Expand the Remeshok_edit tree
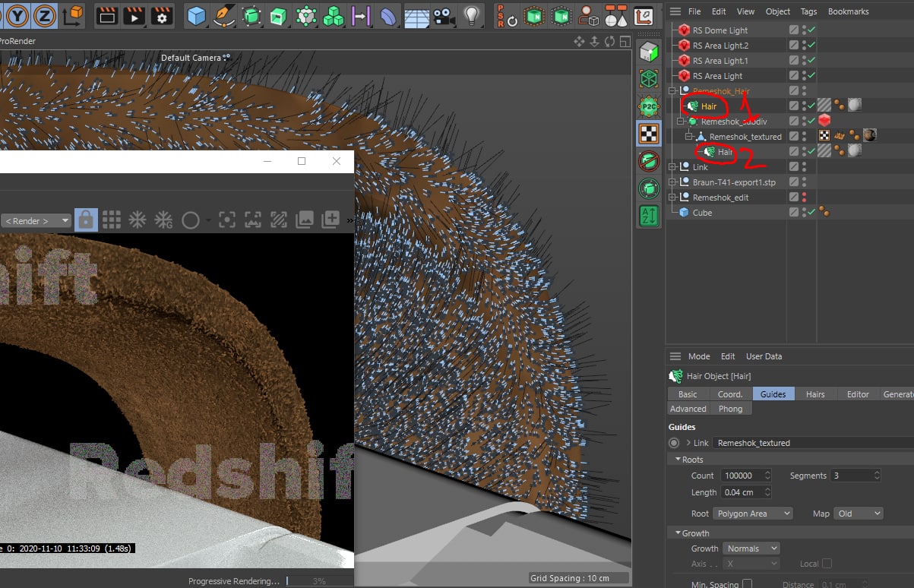 point(672,198)
